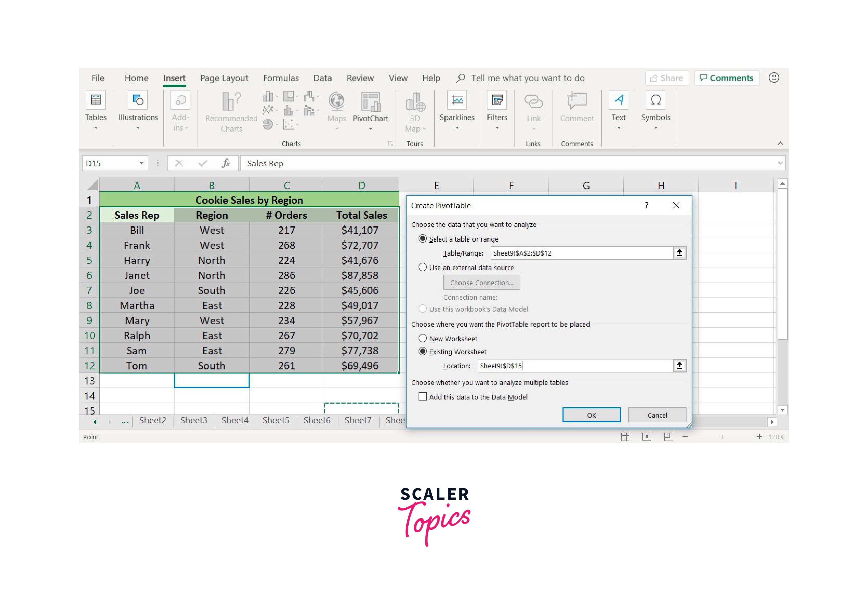Screen dimensions: 868x593
Task: Select the New Worksheet radio option
Action: [422, 339]
